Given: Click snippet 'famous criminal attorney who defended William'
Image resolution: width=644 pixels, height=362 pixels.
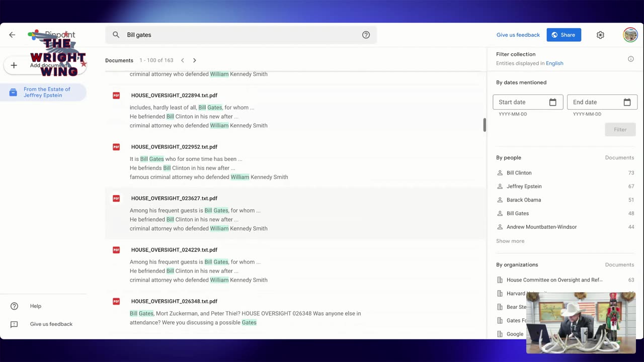Looking at the screenshot, I should coord(209,177).
